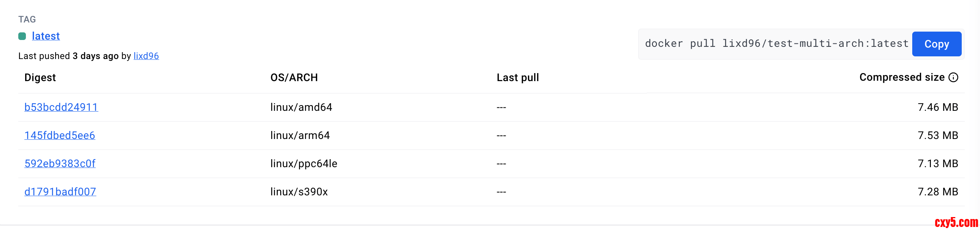This screenshot has width=980, height=230.
Task: Open digest b53bcdd24911
Action: pyautogui.click(x=61, y=107)
